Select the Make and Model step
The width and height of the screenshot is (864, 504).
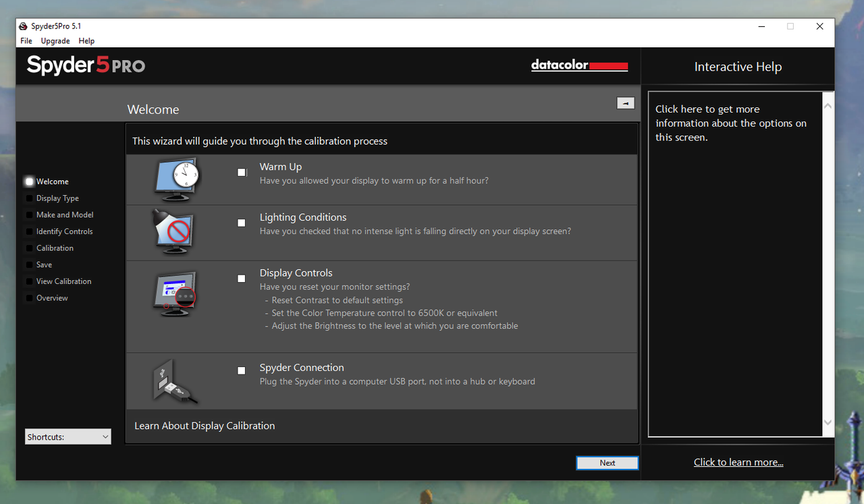point(60,215)
